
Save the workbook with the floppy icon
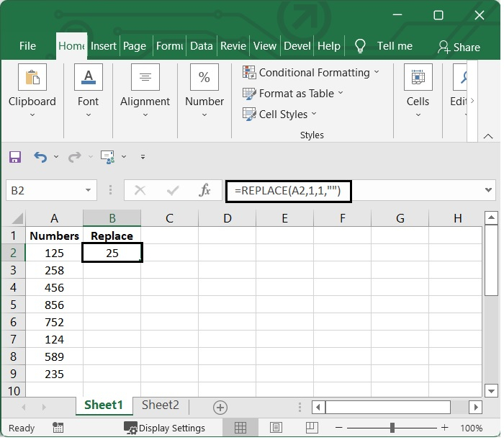pos(15,157)
